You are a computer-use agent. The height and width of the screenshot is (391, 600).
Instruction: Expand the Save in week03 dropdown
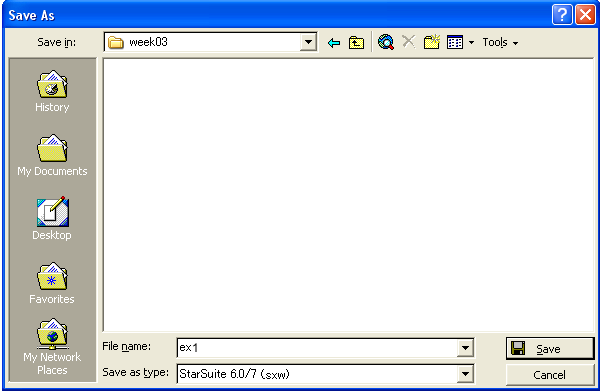308,42
